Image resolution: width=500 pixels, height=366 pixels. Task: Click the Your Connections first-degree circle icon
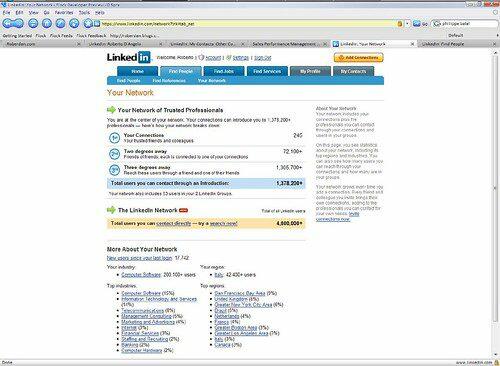point(114,138)
